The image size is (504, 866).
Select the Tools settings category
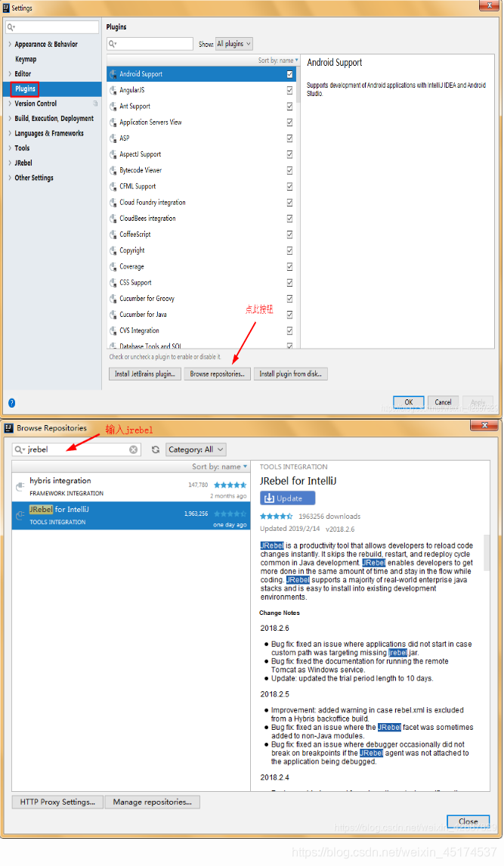pyautogui.click(x=22, y=148)
